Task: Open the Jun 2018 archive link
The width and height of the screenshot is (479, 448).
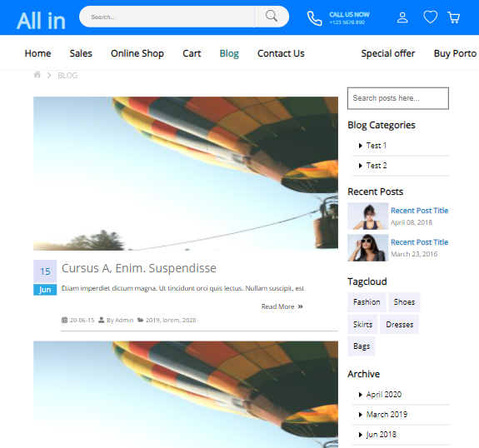Action: tap(382, 435)
